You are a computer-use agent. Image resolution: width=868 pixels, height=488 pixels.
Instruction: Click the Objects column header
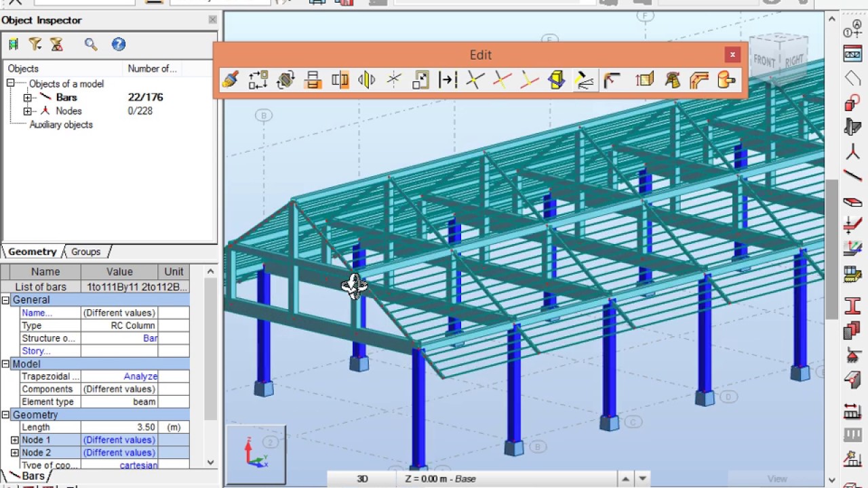point(64,68)
